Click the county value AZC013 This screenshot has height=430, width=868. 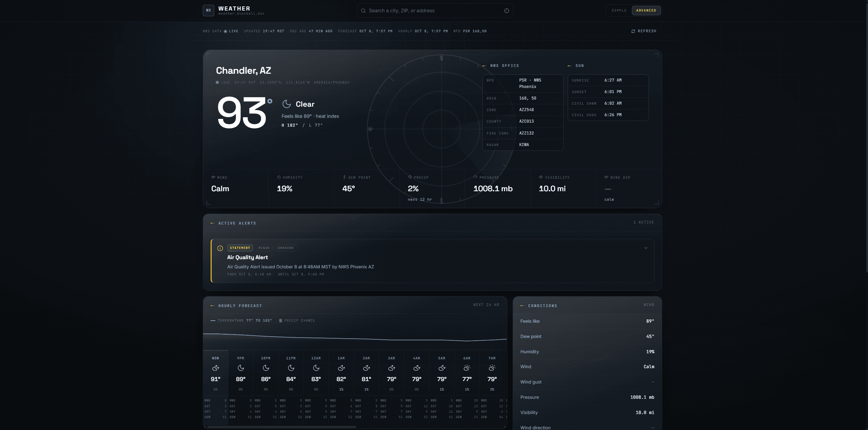pyautogui.click(x=527, y=121)
